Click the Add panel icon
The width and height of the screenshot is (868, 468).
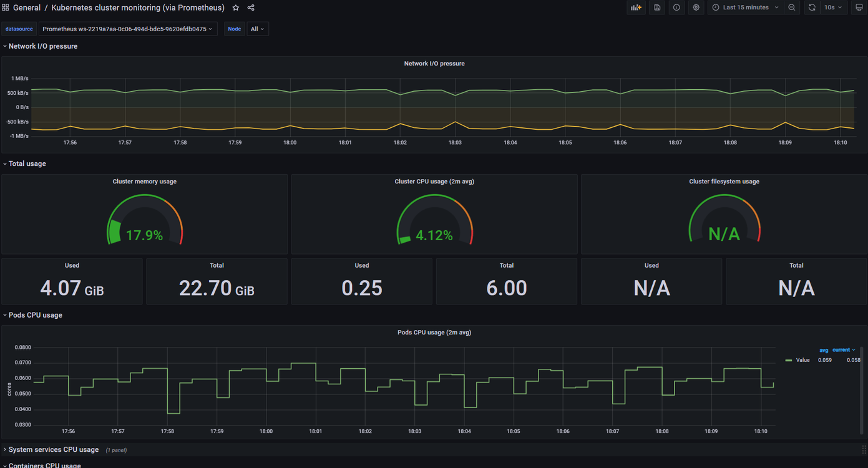point(636,7)
